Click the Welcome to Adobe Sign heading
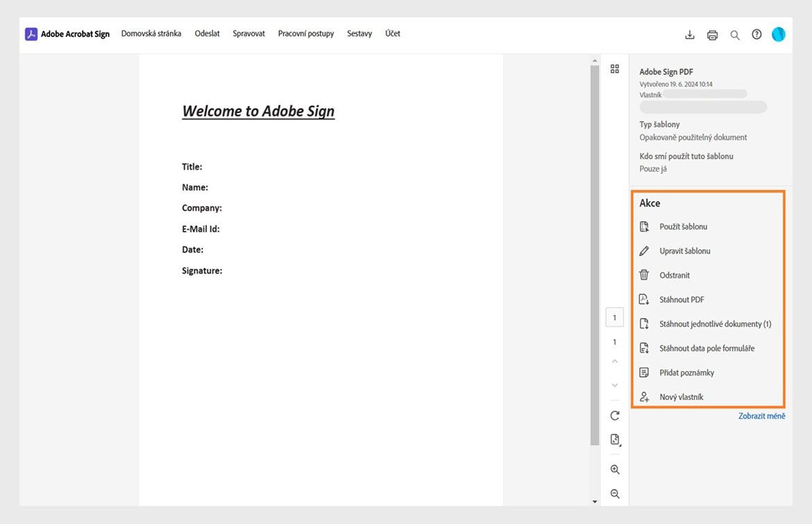This screenshot has height=524, width=812. pos(258,111)
